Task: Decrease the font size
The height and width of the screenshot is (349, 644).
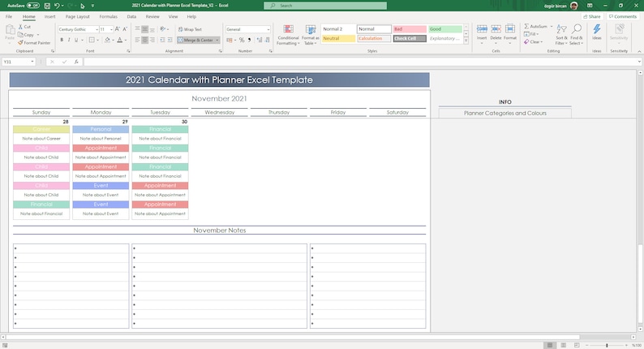Action: point(125,29)
